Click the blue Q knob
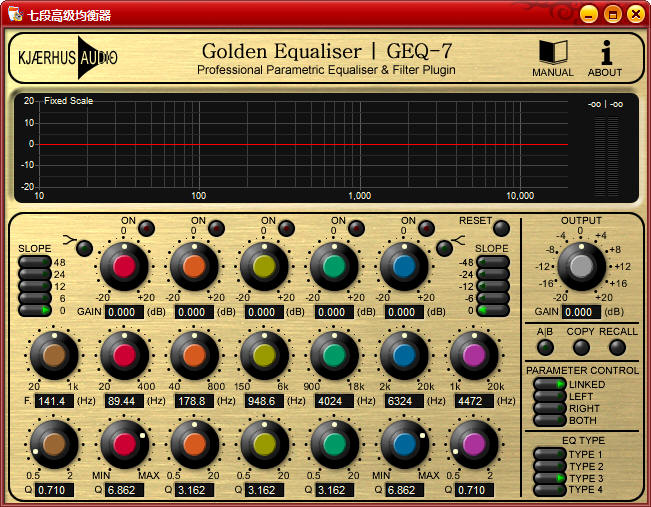 pos(404,444)
